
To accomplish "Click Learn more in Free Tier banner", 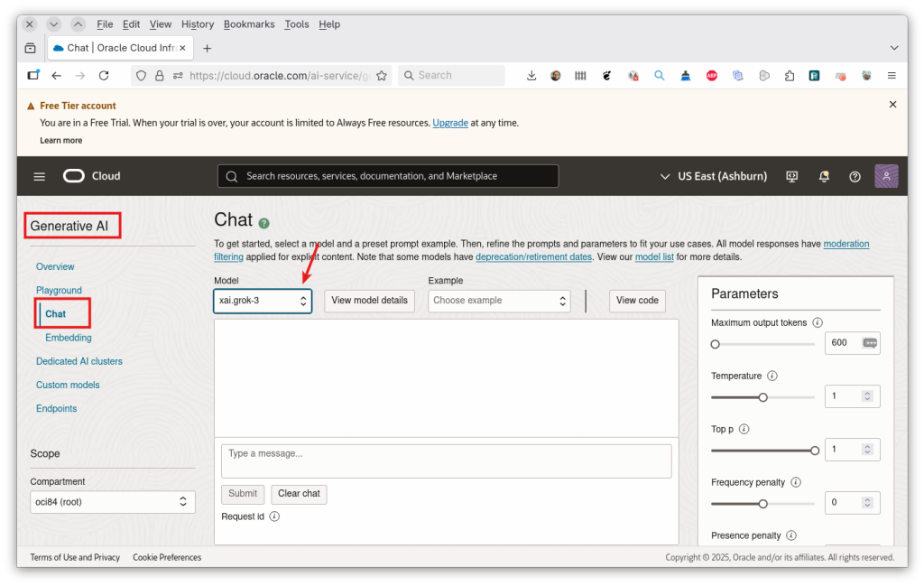I will point(60,140).
